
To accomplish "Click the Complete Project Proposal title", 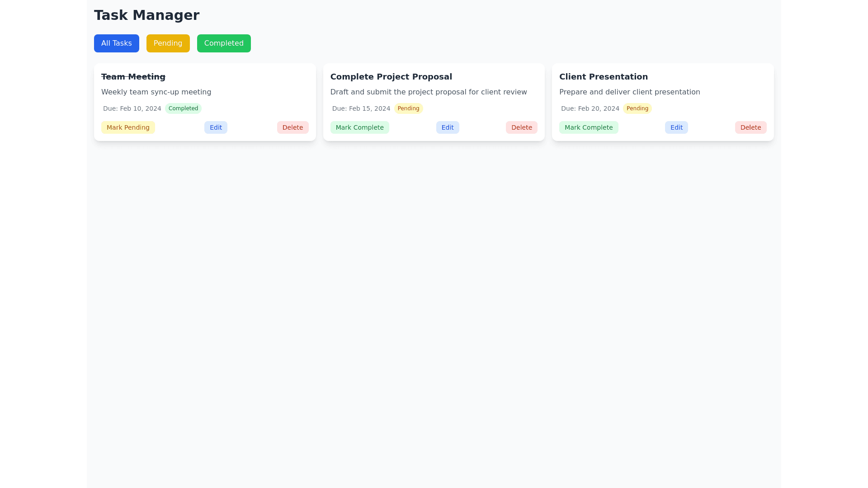I will click(391, 77).
